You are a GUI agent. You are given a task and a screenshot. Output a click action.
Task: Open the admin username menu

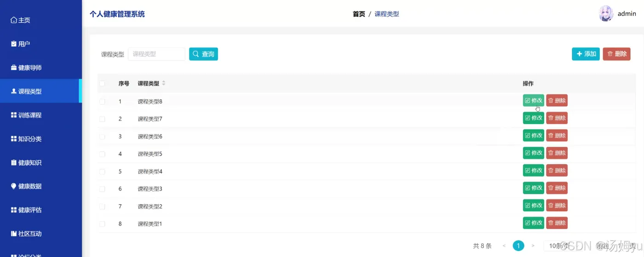(627, 14)
